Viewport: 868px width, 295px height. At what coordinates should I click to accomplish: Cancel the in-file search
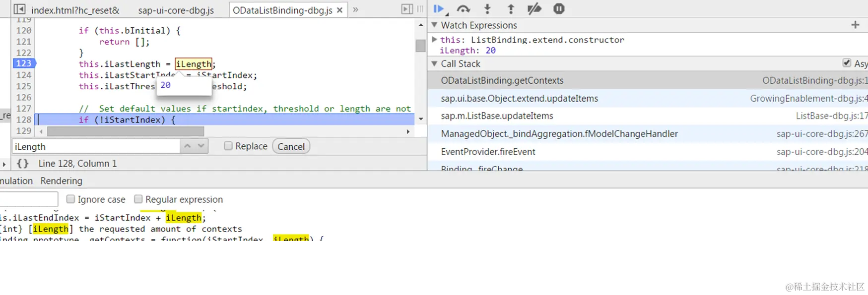(291, 146)
